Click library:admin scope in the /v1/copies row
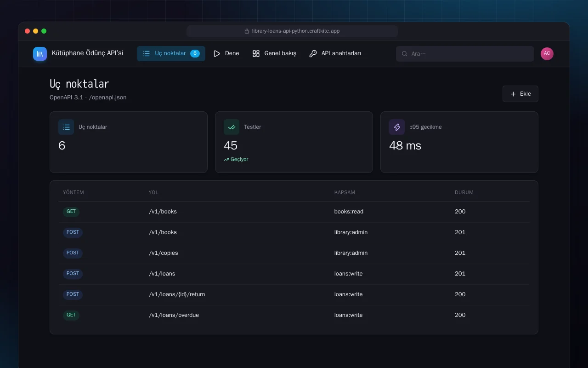588x368 pixels. coord(351,253)
